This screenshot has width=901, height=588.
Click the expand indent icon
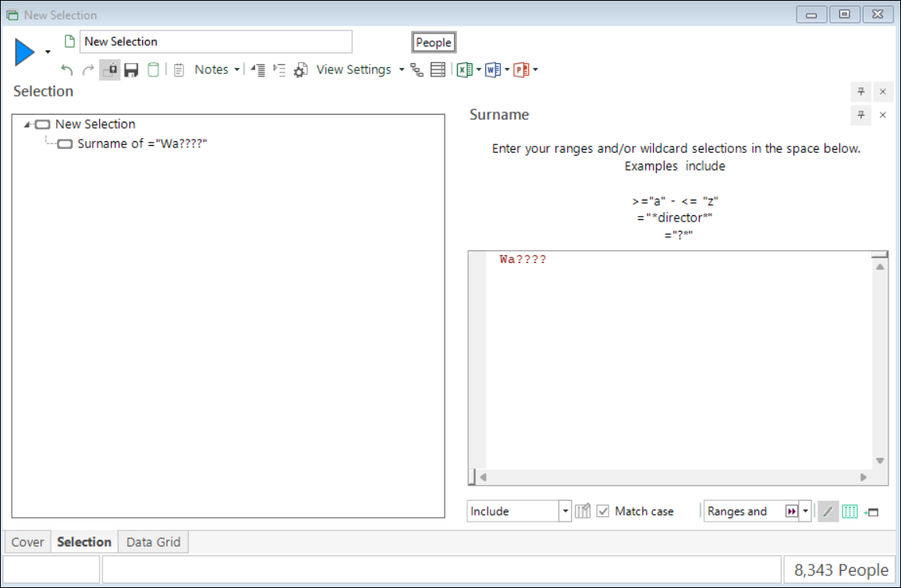click(x=279, y=70)
